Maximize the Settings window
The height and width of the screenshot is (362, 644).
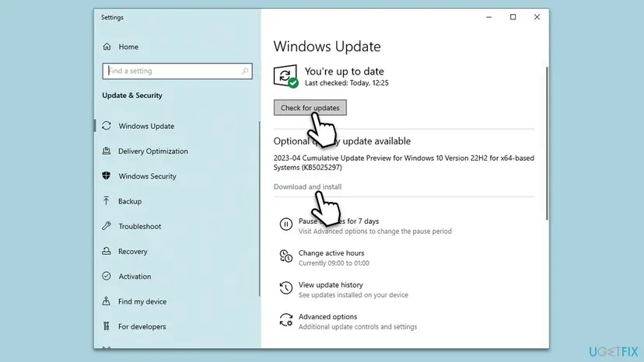(513, 17)
